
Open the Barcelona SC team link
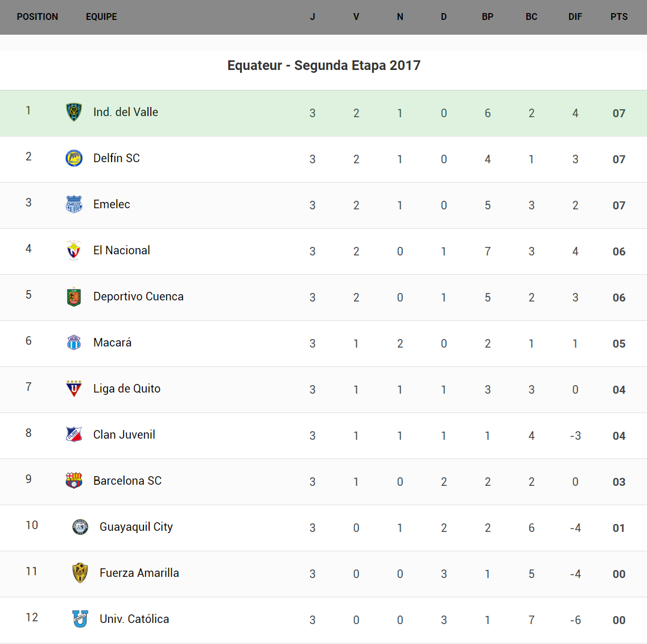coord(127,481)
